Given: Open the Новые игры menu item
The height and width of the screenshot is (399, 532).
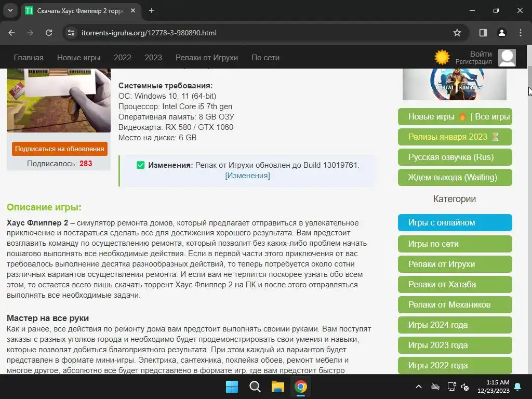Looking at the screenshot, I should point(79,58).
